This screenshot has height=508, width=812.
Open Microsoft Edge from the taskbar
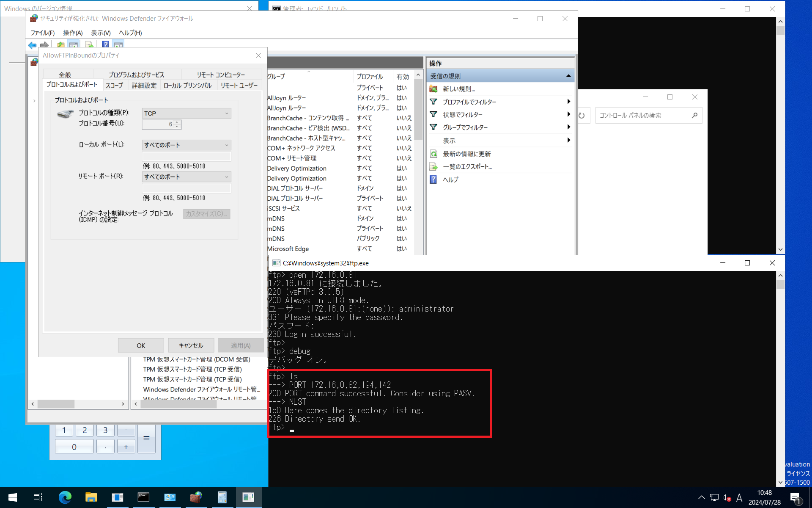65,497
